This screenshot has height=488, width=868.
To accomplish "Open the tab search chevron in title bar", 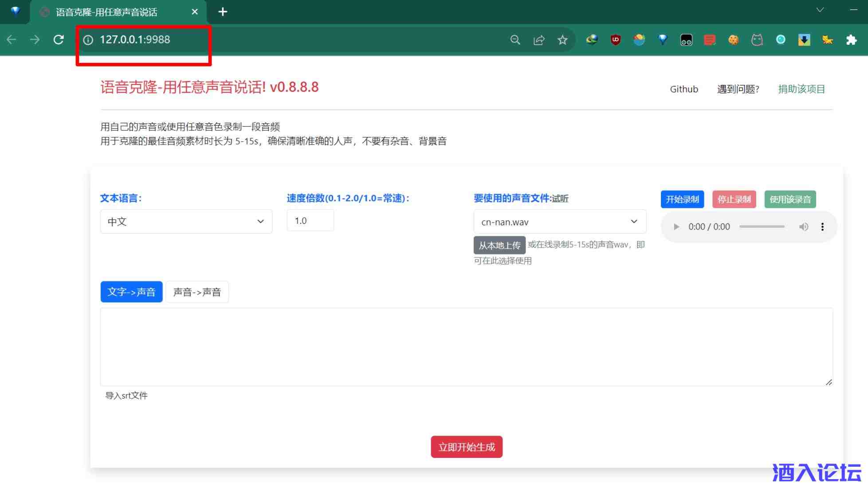I will pos(820,10).
